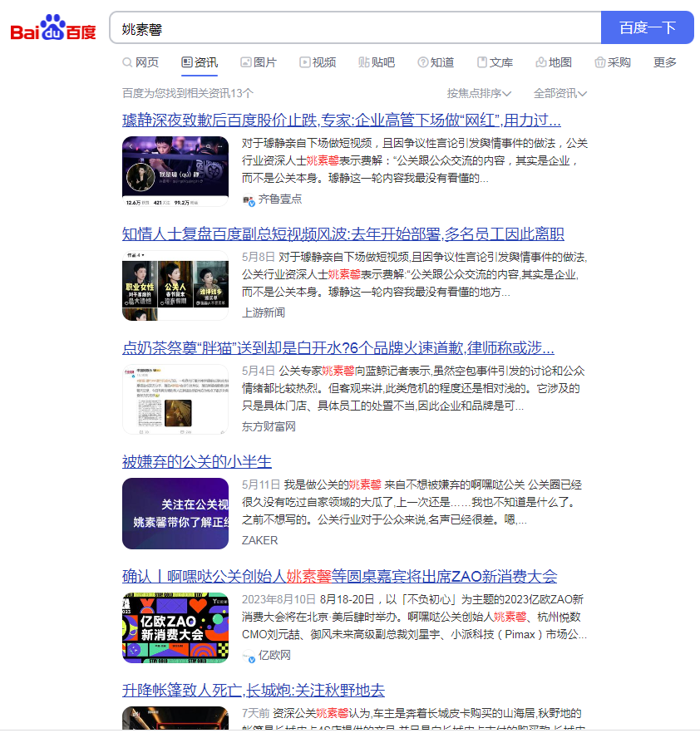Screen dimensions: 700x733
Task: Click the 百度一下 search button
Action: (647, 27)
